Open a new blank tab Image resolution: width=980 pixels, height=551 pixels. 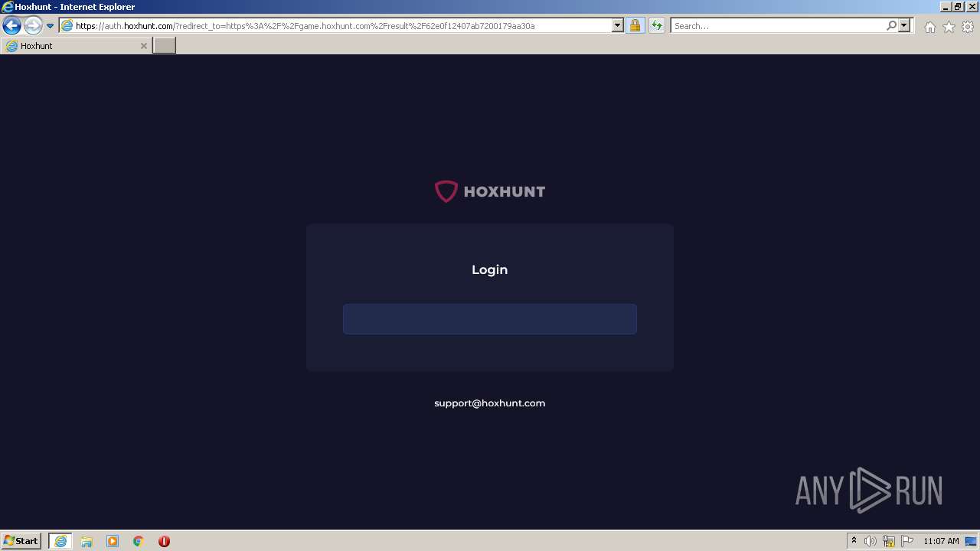coord(165,46)
